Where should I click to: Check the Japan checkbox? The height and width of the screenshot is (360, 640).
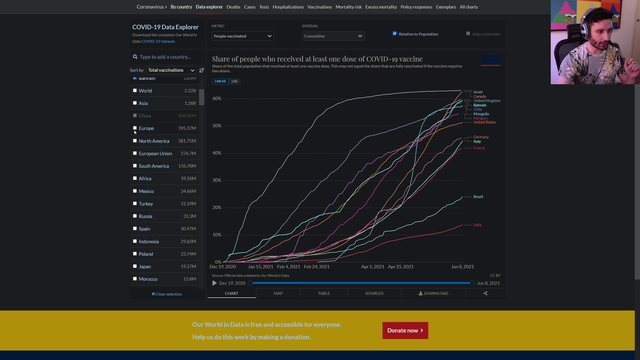point(135,266)
